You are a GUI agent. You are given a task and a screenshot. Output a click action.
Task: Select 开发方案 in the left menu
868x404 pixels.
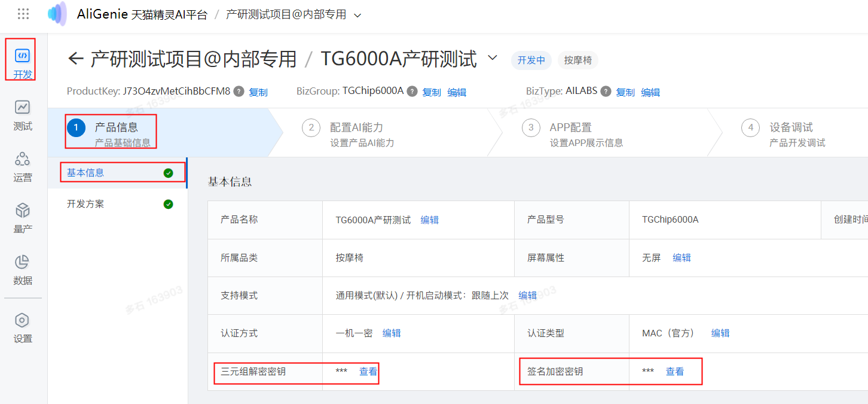117,204
